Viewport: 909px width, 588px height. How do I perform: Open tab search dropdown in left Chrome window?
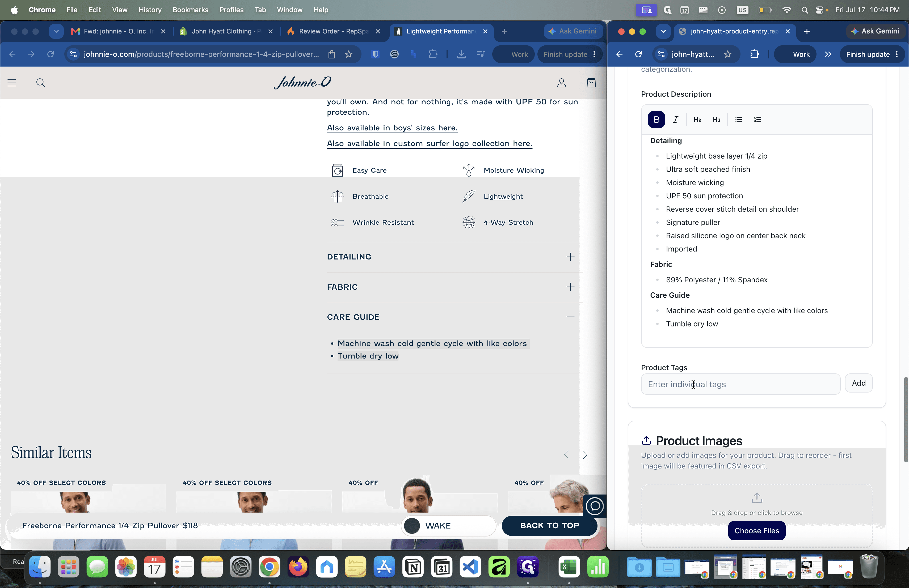click(x=56, y=31)
